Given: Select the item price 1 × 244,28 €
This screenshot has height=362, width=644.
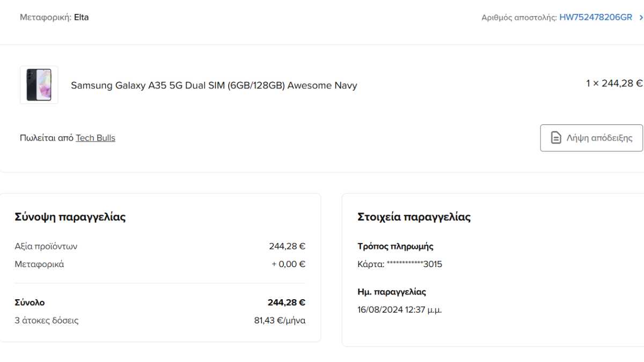Looking at the screenshot, I should (x=614, y=83).
